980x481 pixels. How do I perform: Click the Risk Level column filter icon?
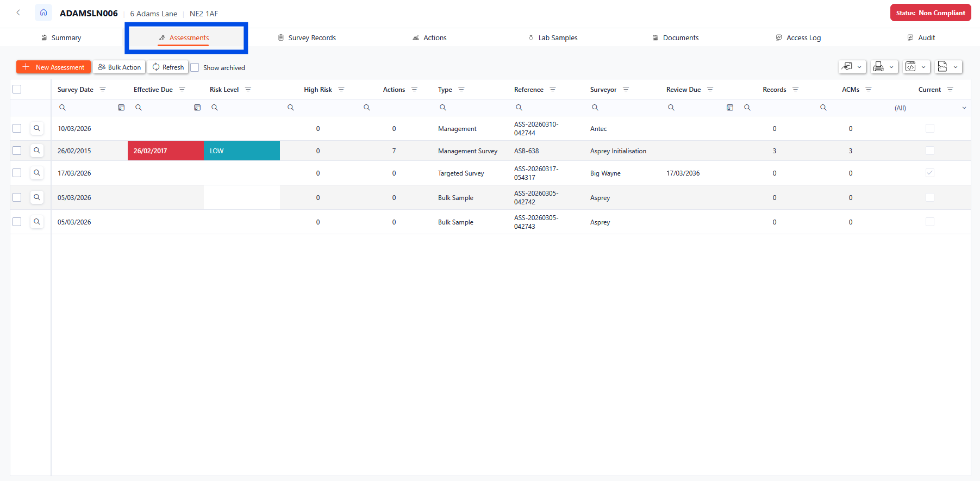click(248, 90)
